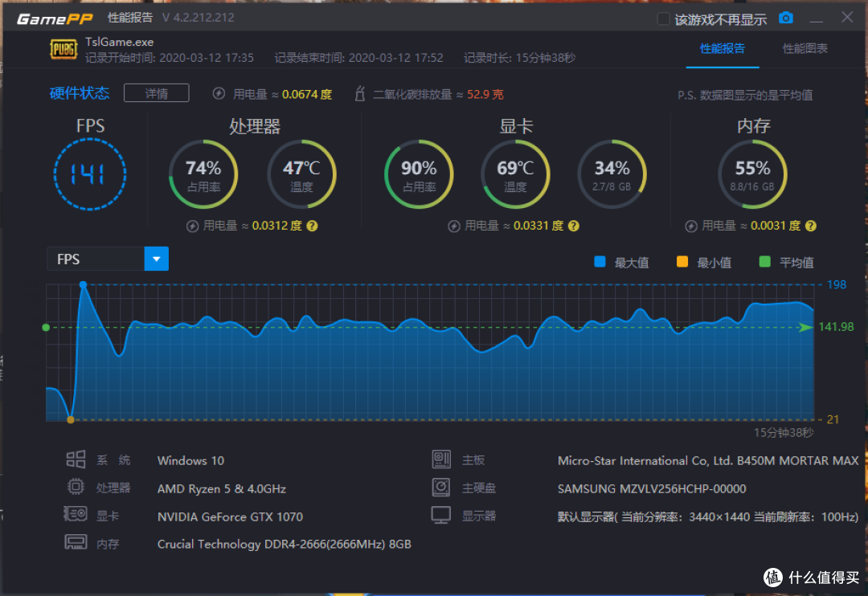This screenshot has width=868, height=596.
Task: Click the recording end time 17:52 text
Action: tap(358, 58)
